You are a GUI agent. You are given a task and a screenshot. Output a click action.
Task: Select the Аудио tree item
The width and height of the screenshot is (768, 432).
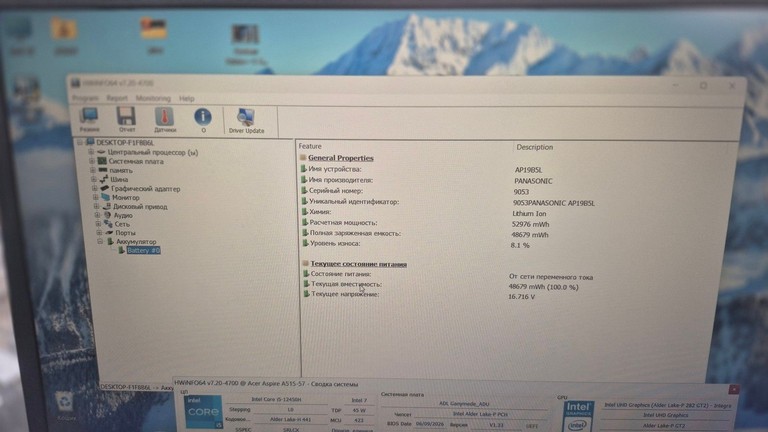tap(123, 215)
